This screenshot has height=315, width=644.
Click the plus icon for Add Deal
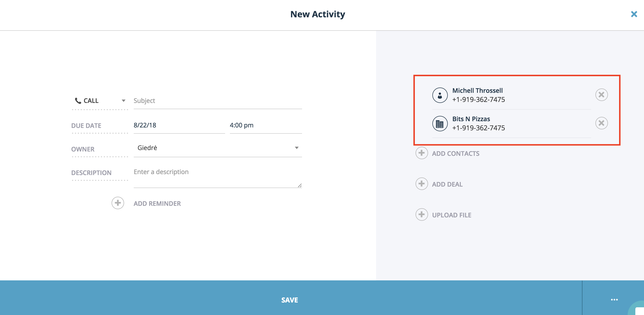[422, 184]
